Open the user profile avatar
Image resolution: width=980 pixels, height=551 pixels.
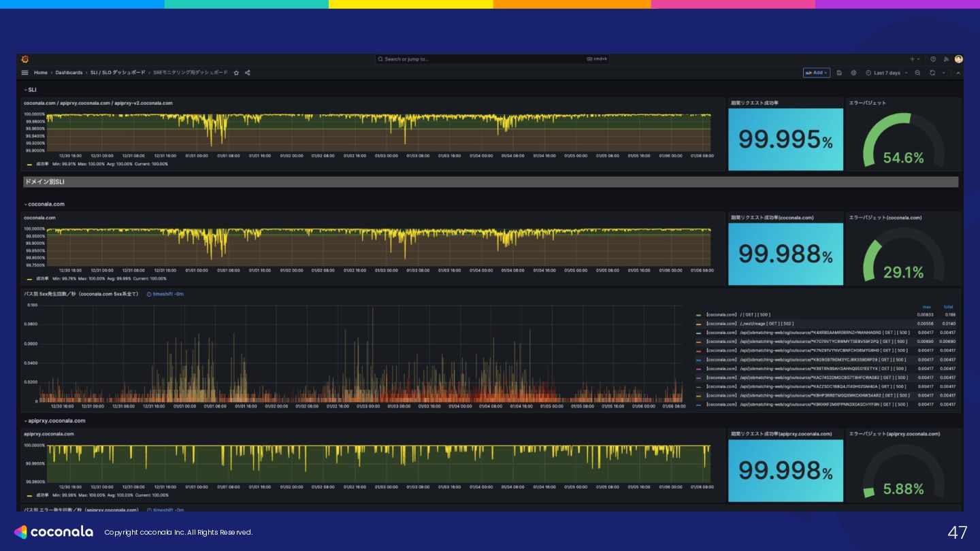[958, 59]
